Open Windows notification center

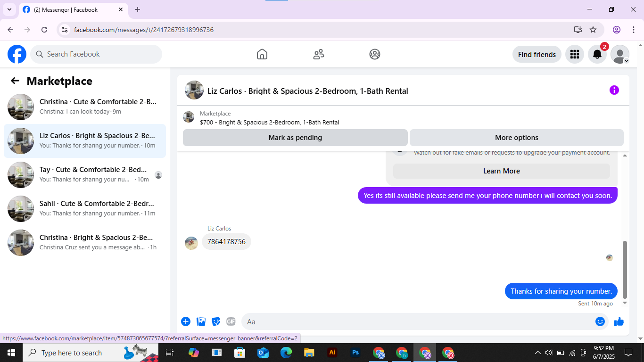pos(628,353)
